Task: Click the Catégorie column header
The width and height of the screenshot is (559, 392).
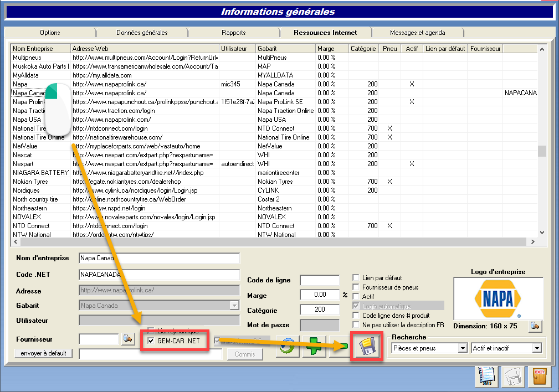Action: point(363,49)
